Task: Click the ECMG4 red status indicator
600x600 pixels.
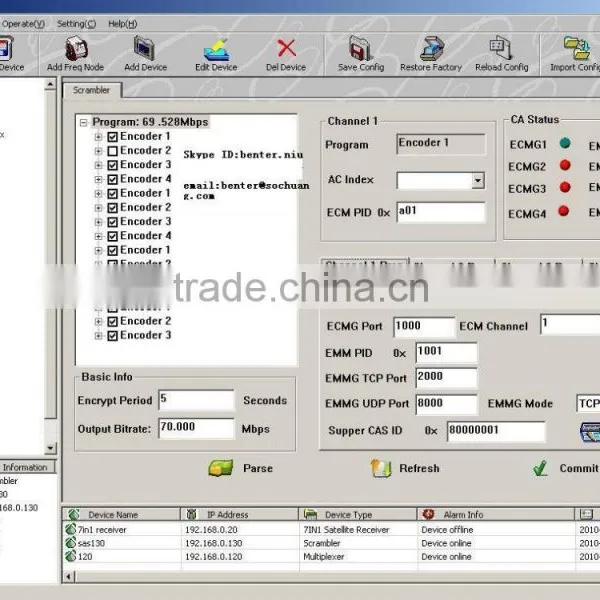Action: 564,211
